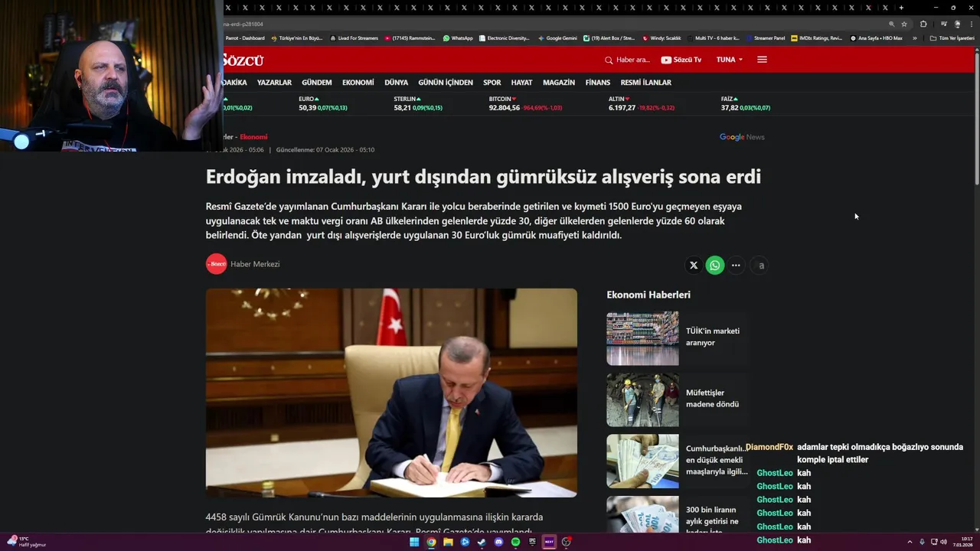Open the Sözcü Tv YouTube link

[x=681, y=60]
